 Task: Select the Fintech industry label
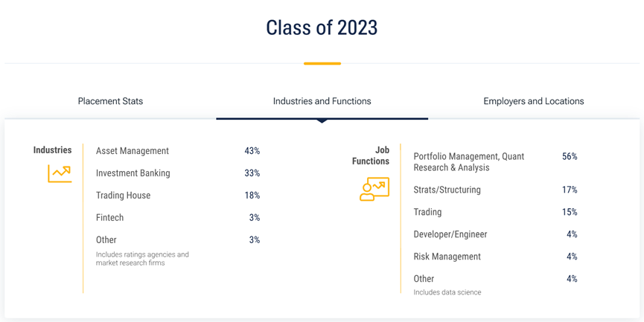[x=109, y=217]
